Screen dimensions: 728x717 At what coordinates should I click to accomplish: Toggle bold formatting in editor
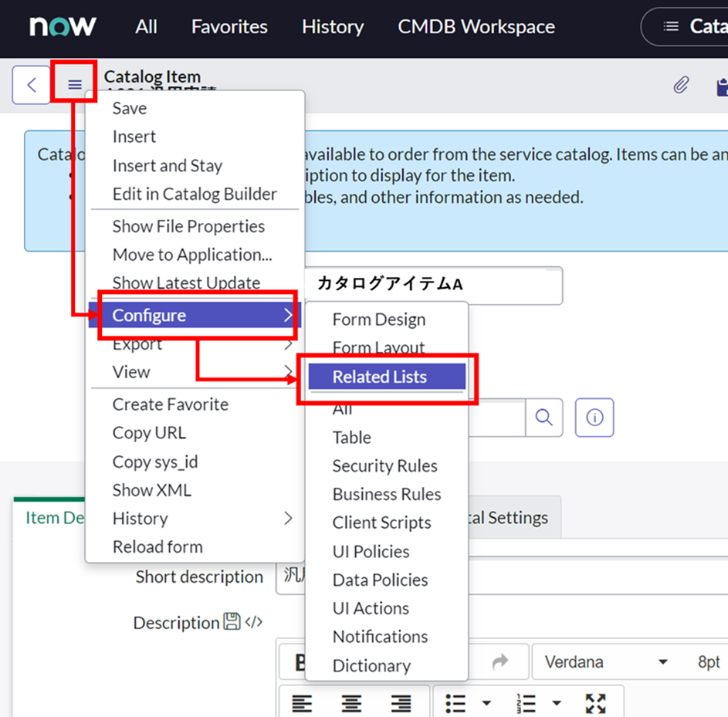300,662
